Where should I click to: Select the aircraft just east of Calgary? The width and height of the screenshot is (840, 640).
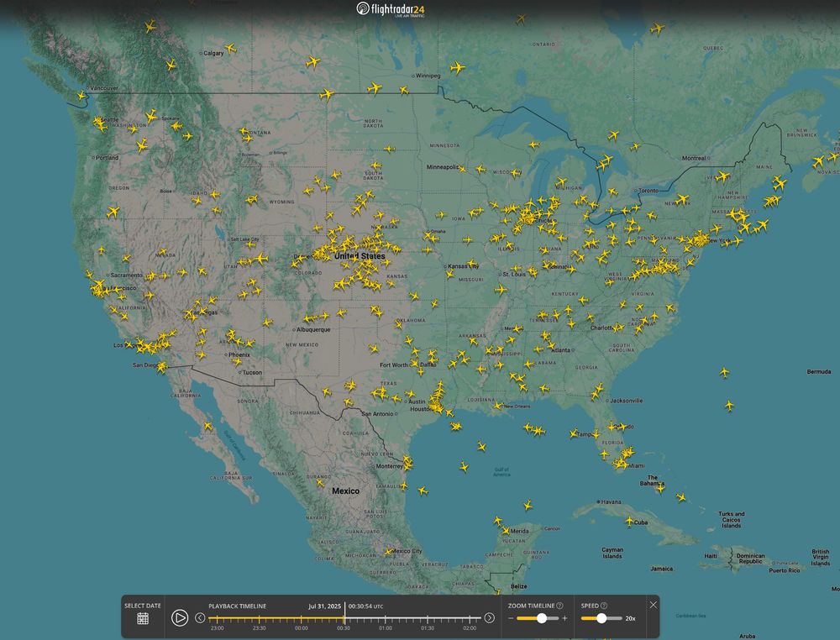tap(230, 48)
